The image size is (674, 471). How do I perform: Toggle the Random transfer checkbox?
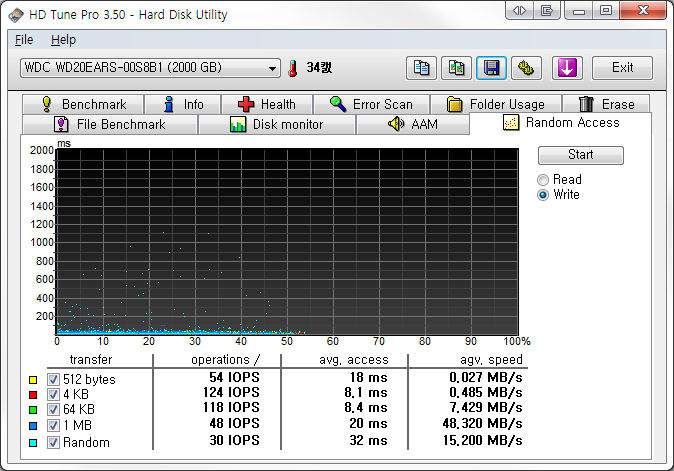pos(53,442)
